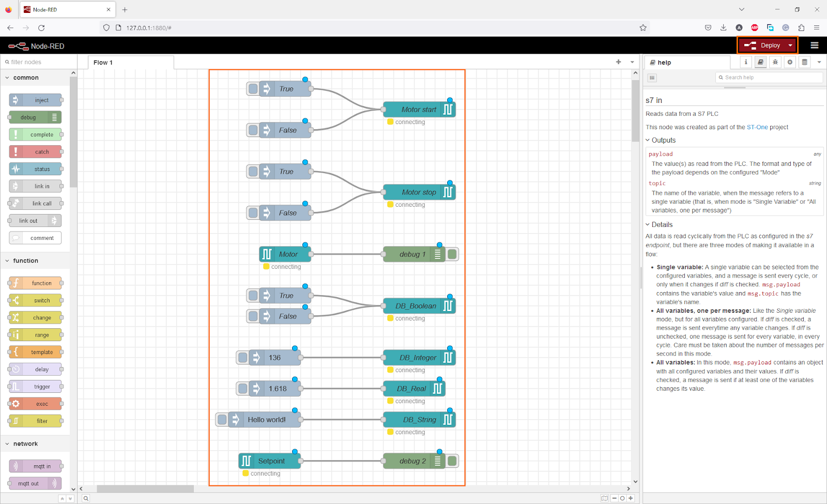This screenshot has height=504, width=827.
Task: Select the range palette node
Action: 35,335
